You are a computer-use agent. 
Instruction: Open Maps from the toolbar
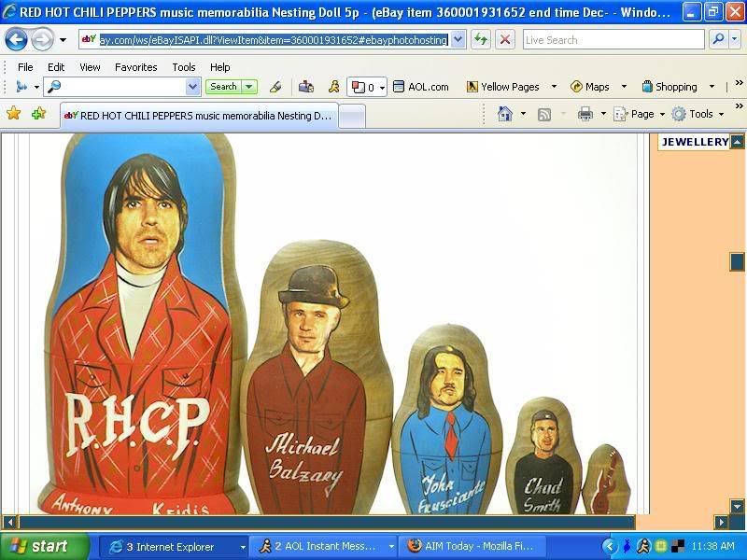coord(590,87)
